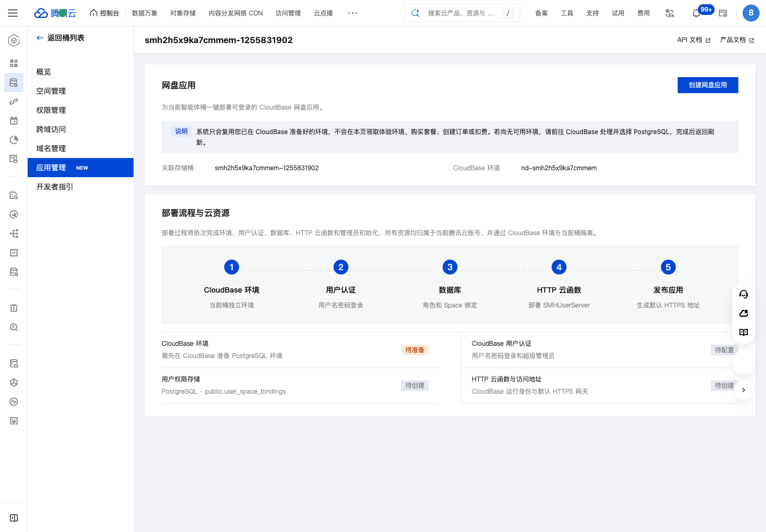Open 对象存储 in top navigation
The width and height of the screenshot is (766, 532).
[183, 13]
